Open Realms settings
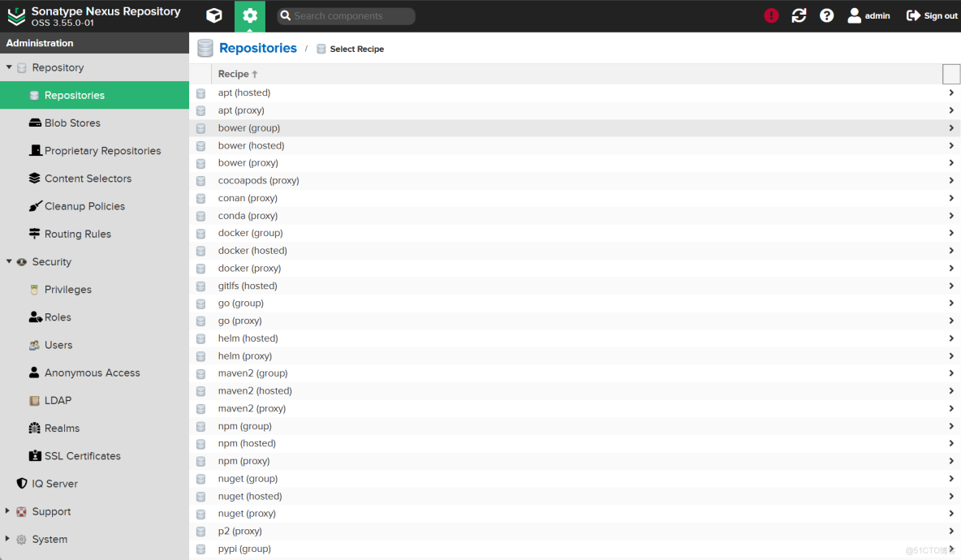This screenshot has height=560, width=961. tap(94, 429)
